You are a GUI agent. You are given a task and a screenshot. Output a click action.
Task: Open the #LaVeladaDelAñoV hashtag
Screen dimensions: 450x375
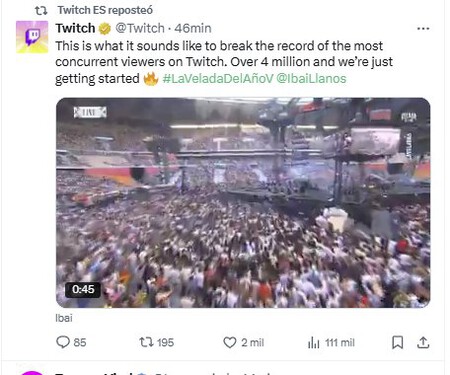[x=218, y=79]
